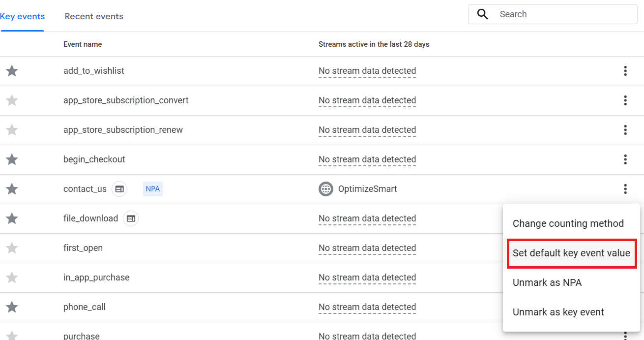The width and height of the screenshot is (644, 340).
Task: Unstar the phone_call key event
Action: coord(12,307)
